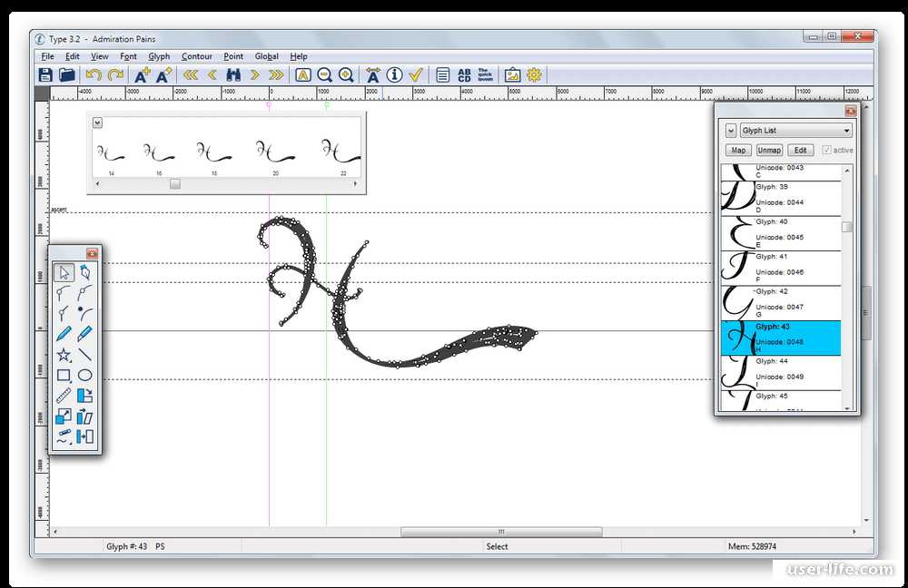908x588 pixels.
Task: Click the document lines list icon
Action: pyautogui.click(x=442, y=74)
